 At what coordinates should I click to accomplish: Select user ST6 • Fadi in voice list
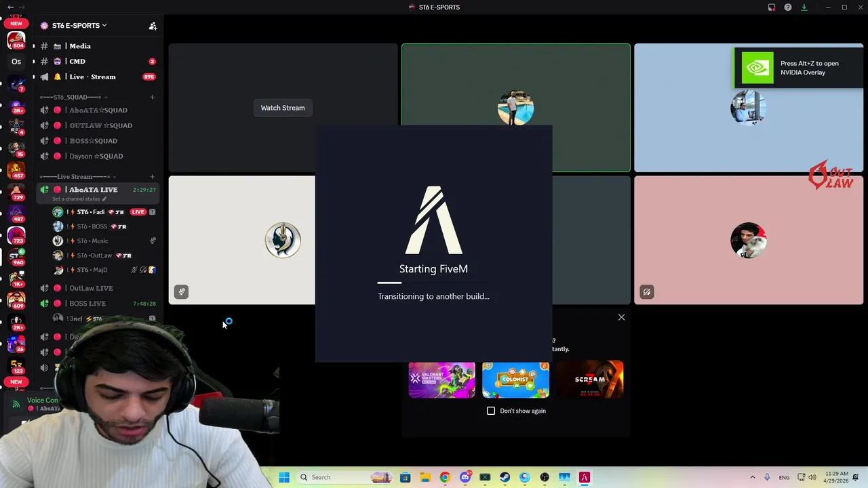(x=105, y=212)
